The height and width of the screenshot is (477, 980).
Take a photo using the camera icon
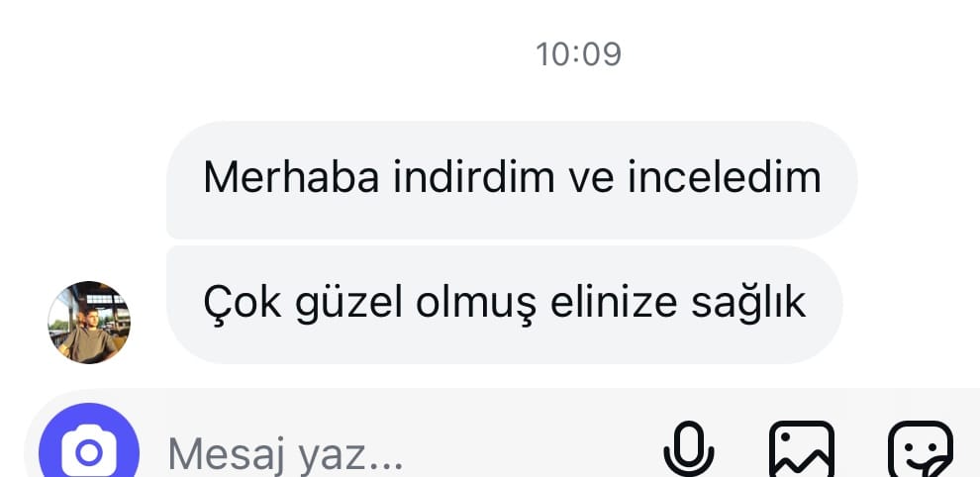pyautogui.click(x=89, y=451)
